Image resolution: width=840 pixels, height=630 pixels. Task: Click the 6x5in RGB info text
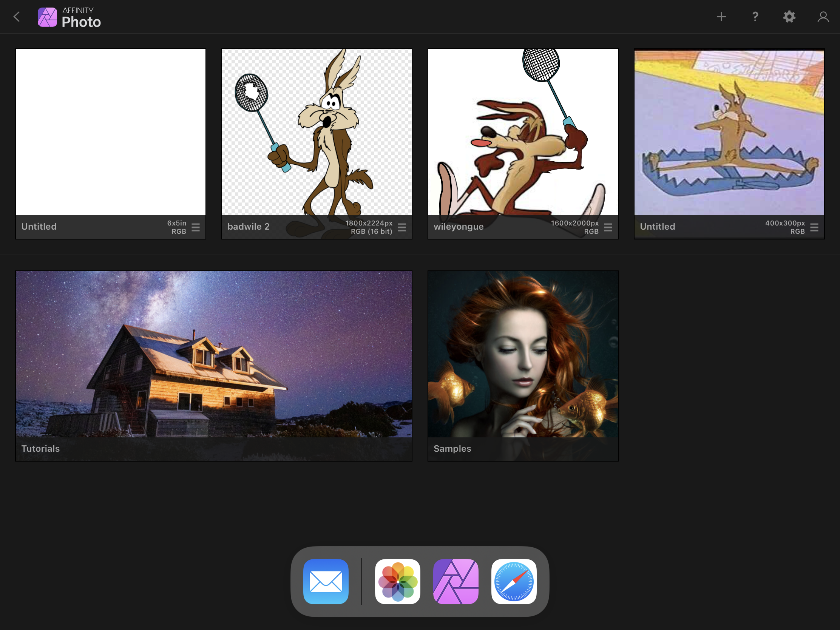[177, 227]
